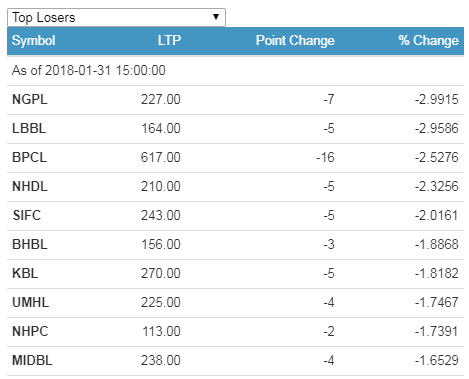
Task: Click the Point Change column header
Action: (x=295, y=41)
